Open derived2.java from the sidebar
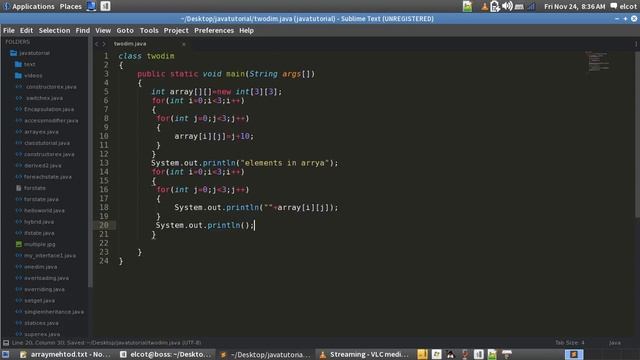640x360 pixels. point(43,166)
